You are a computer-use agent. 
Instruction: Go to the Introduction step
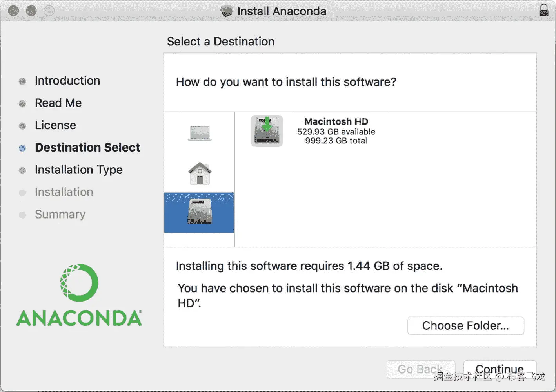(67, 81)
